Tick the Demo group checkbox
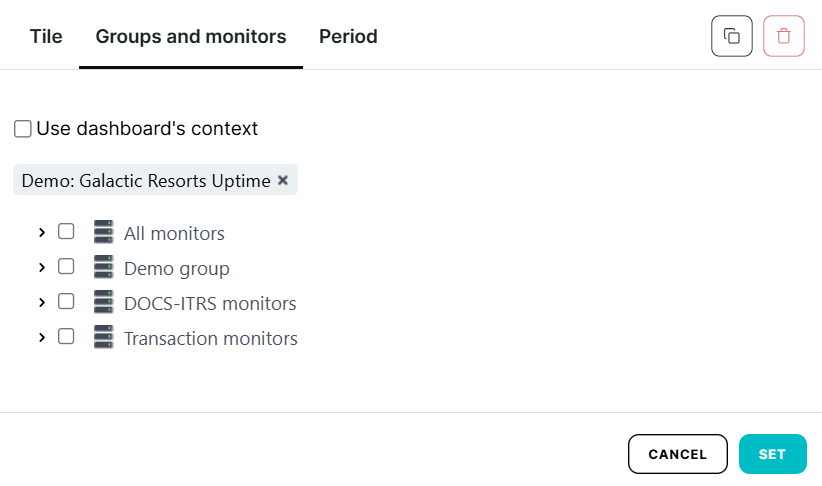This screenshot has width=822, height=486. [x=66, y=267]
